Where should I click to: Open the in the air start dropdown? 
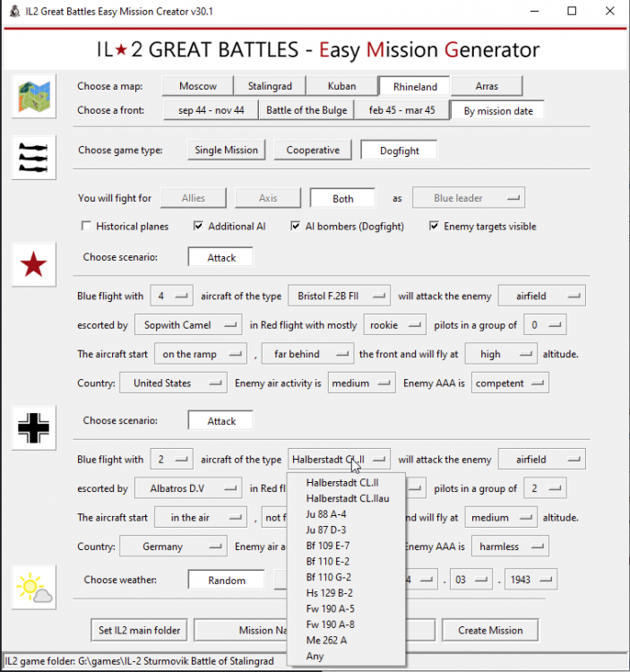coord(201,517)
